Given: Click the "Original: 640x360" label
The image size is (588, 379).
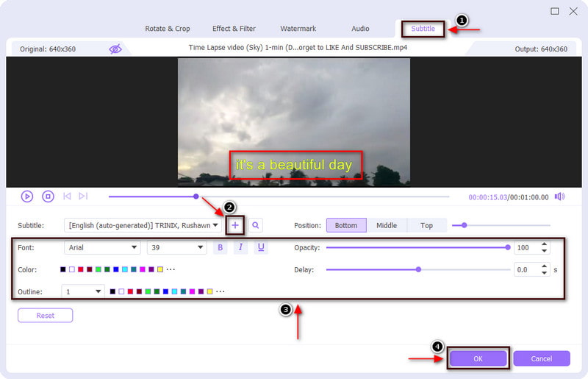Looking at the screenshot, I should click(x=48, y=49).
